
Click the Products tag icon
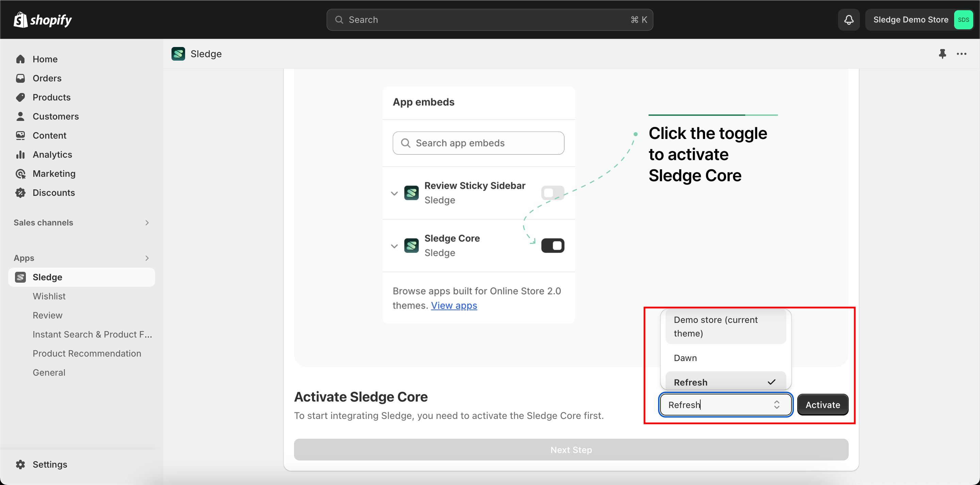[20, 97]
